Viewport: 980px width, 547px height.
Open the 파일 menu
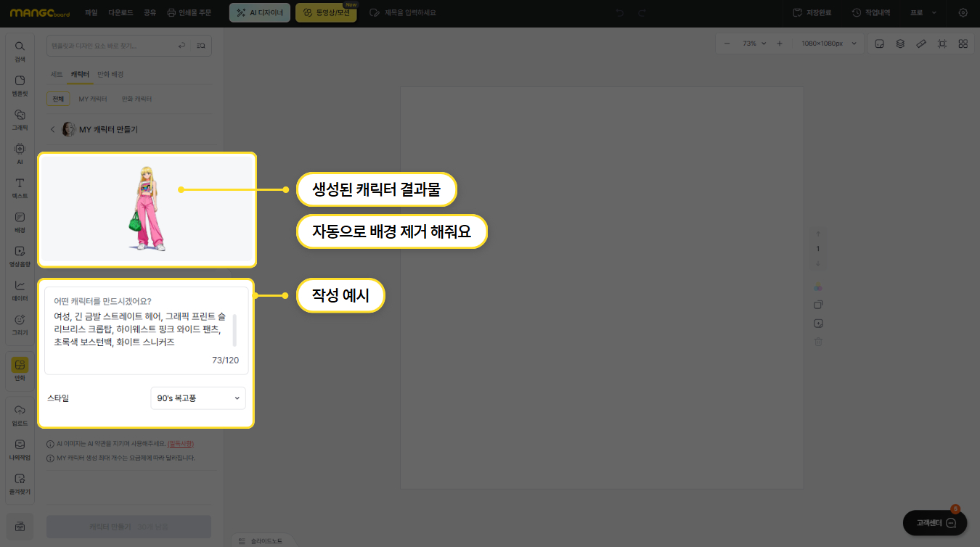(x=91, y=13)
